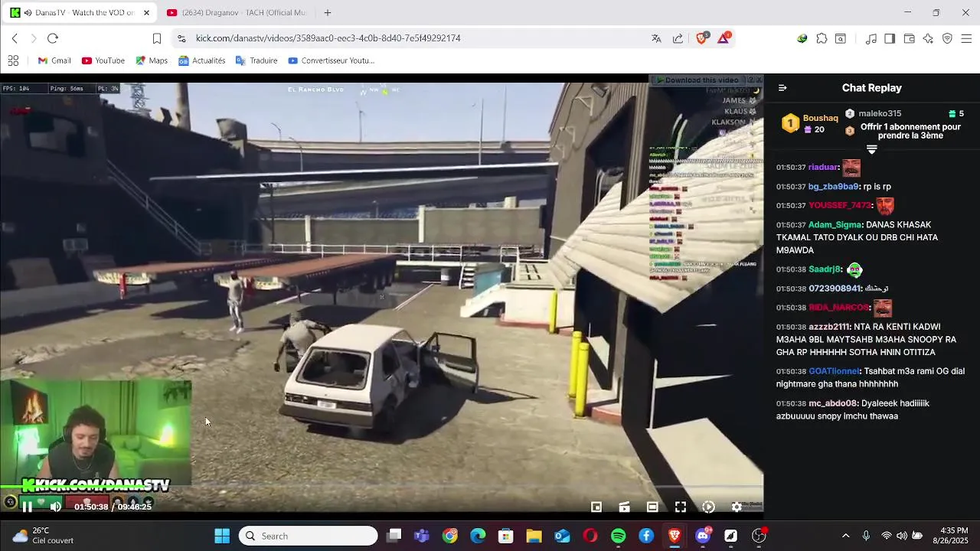Open the tab search button in the toolbar
Screen dimensions: 980x551
pyautogui.click(x=841, y=38)
